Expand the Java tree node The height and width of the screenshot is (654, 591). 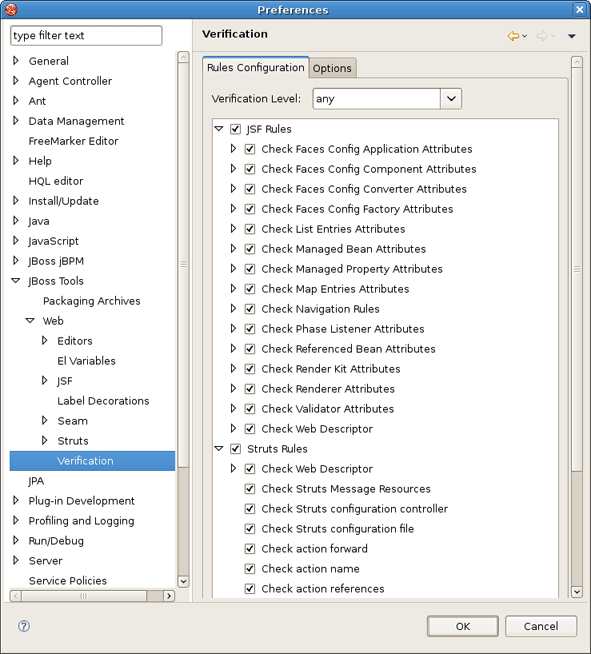click(16, 220)
